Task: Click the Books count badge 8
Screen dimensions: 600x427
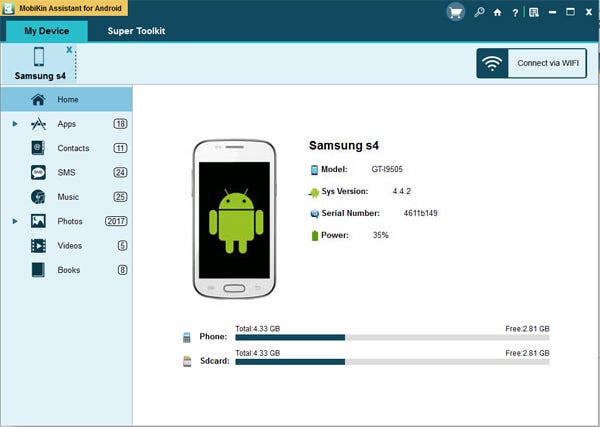Action: click(x=122, y=270)
